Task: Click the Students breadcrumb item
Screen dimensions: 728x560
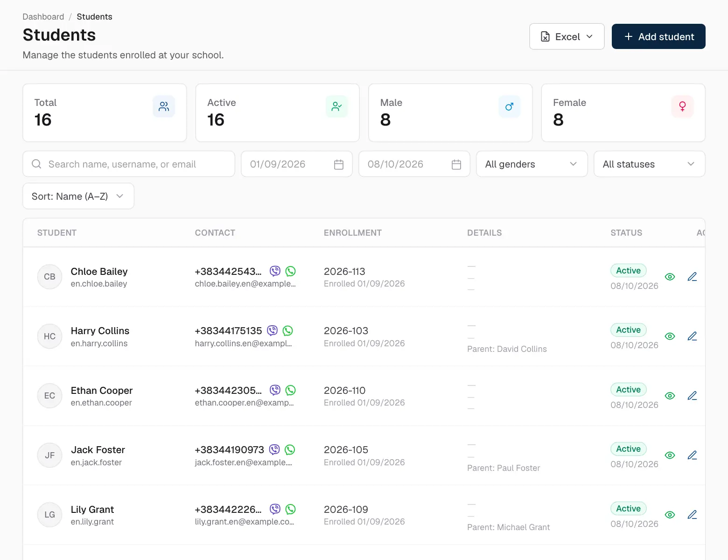Action: (94, 17)
